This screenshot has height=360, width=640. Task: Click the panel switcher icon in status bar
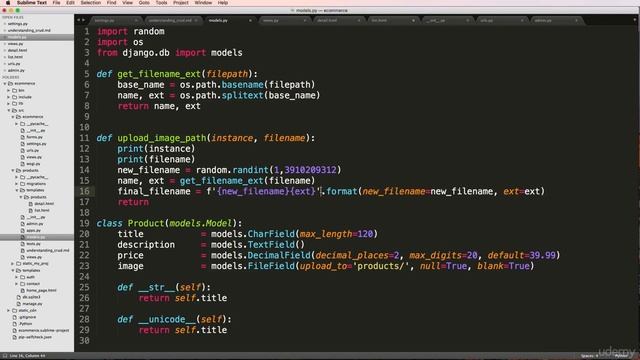pos(5,356)
